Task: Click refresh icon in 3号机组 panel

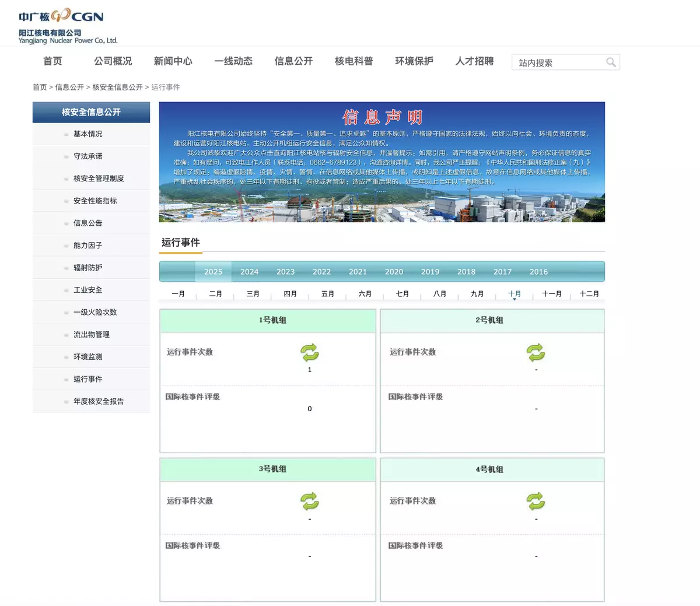Action: click(310, 501)
